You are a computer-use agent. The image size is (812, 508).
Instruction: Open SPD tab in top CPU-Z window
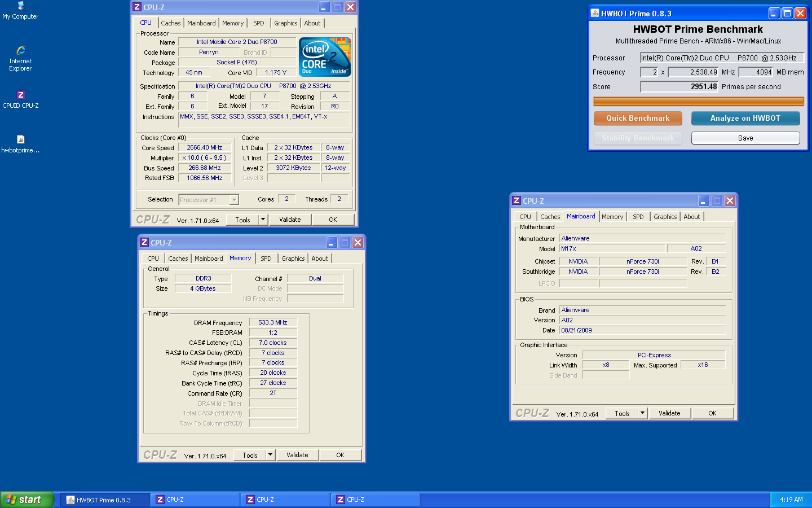[x=259, y=23]
